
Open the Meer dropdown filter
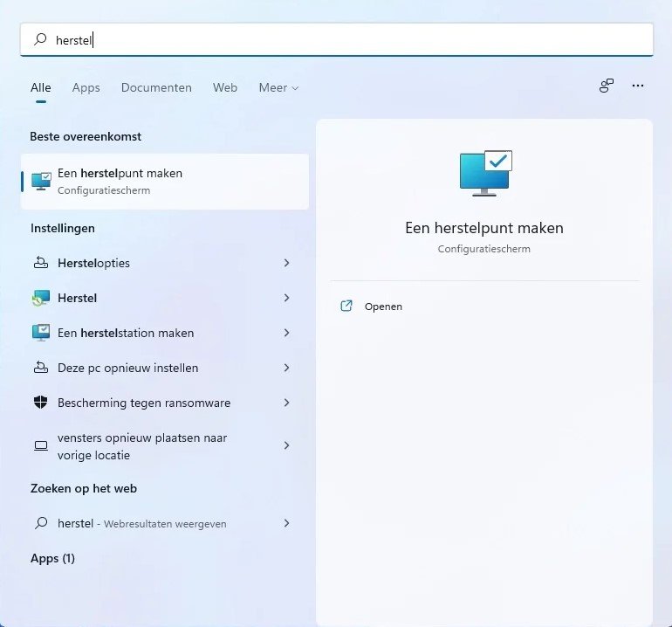pyautogui.click(x=278, y=87)
